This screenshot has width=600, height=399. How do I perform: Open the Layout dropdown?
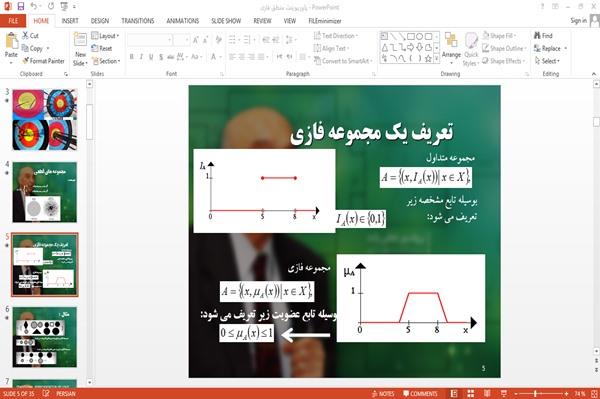pyautogui.click(x=105, y=36)
